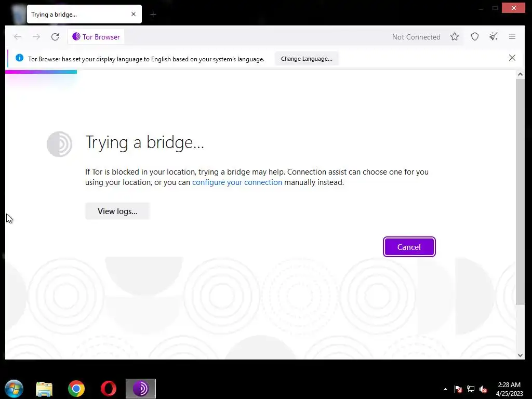
Task: Click the Tor onion logo beside heading
Action: click(59, 144)
